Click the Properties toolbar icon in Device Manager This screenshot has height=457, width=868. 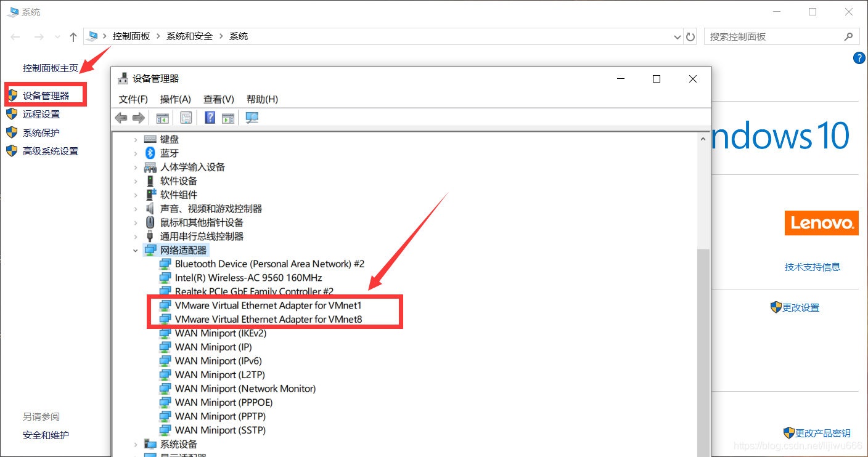(x=186, y=118)
